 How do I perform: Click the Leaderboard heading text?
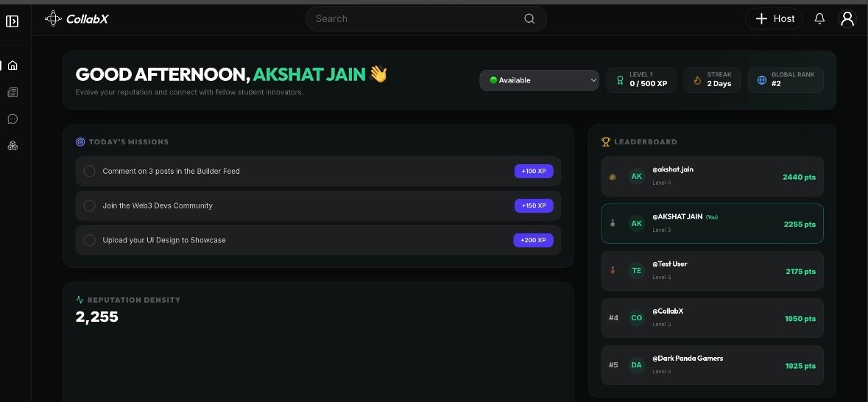pyautogui.click(x=646, y=142)
